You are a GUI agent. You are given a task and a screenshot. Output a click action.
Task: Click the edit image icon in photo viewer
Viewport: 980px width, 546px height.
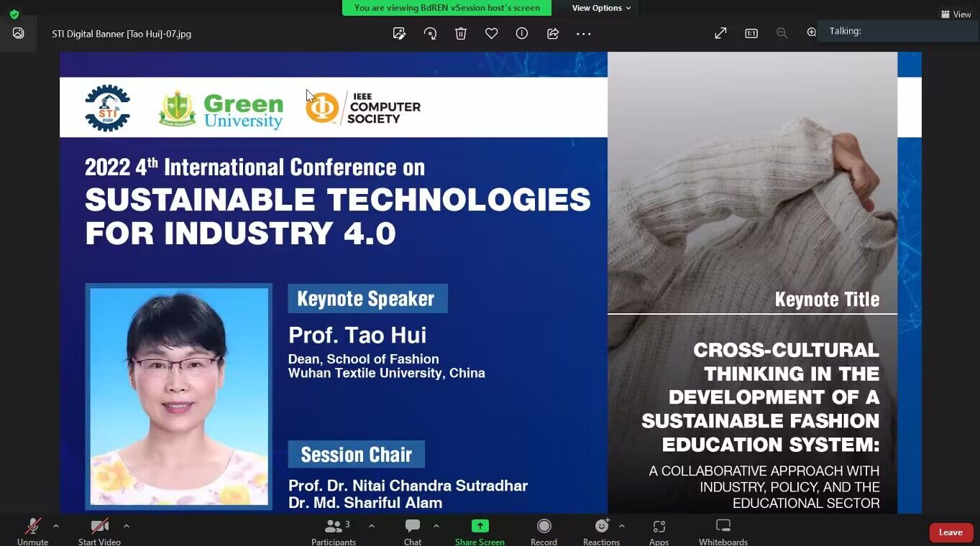click(x=399, y=34)
